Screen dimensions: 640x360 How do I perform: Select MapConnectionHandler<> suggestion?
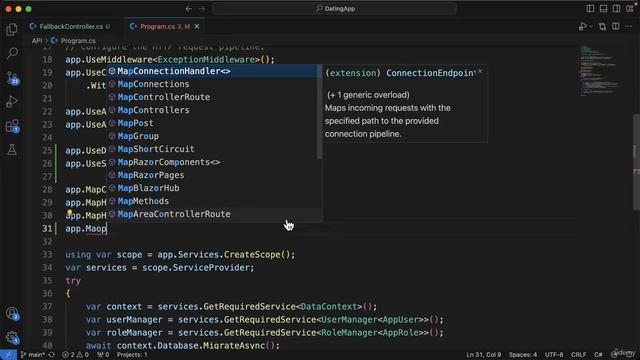(x=212, y=71)
